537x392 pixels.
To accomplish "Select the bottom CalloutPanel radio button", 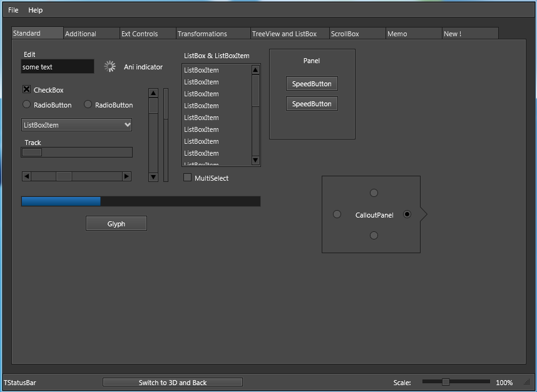I will click(x=374, y=235).
